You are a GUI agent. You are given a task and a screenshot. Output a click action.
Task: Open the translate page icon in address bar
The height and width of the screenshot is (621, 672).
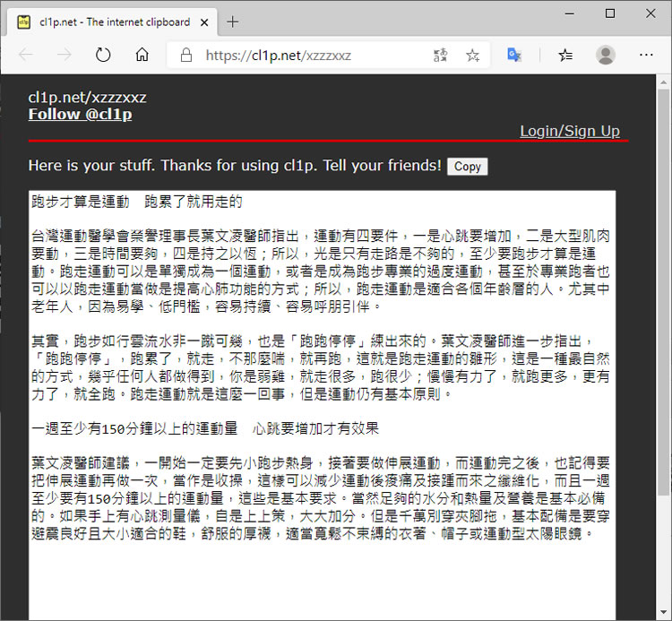[440, 55]
